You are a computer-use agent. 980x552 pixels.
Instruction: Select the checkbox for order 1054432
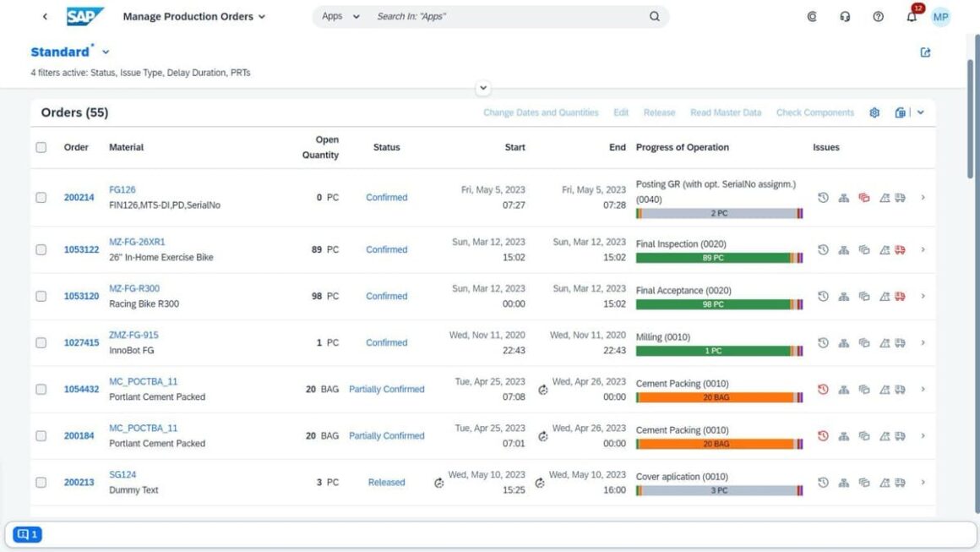coord(41,389)
